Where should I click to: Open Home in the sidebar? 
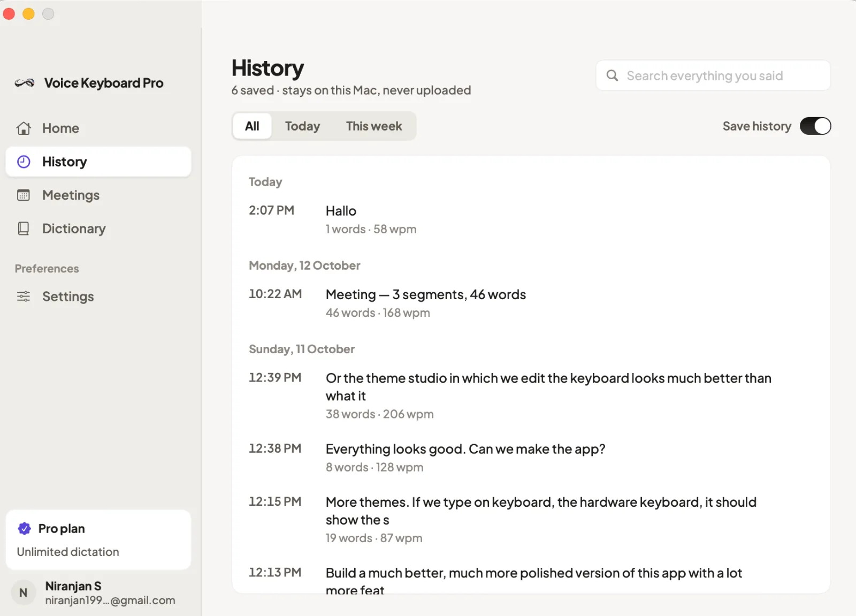click(x=98, y=128)
